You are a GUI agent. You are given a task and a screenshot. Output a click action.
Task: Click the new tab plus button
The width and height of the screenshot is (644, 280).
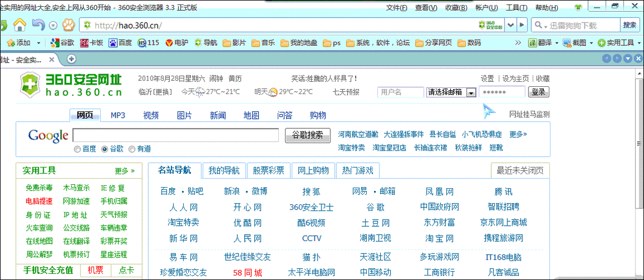point(71,59)
